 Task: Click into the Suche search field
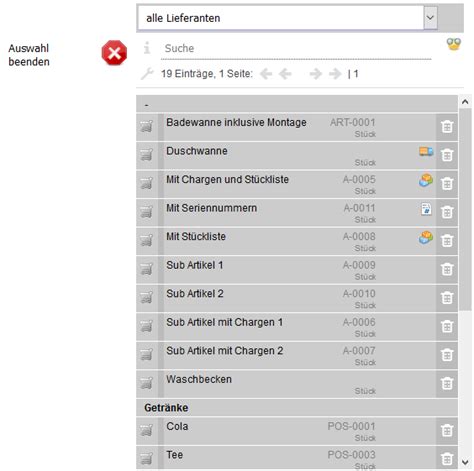[296, 49]
